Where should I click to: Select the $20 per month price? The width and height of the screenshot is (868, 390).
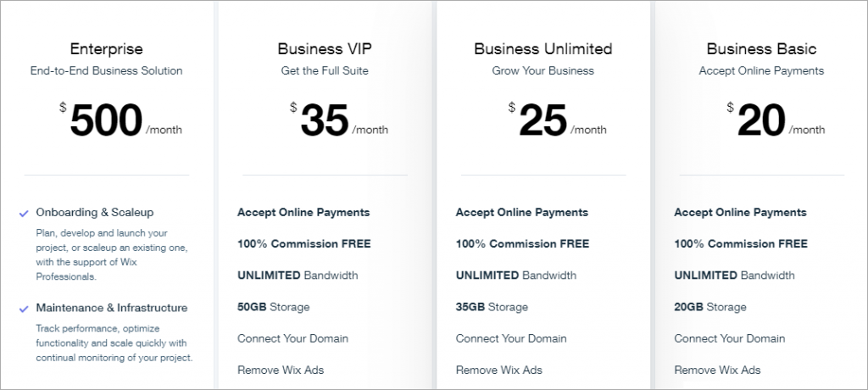pos(762,120)
